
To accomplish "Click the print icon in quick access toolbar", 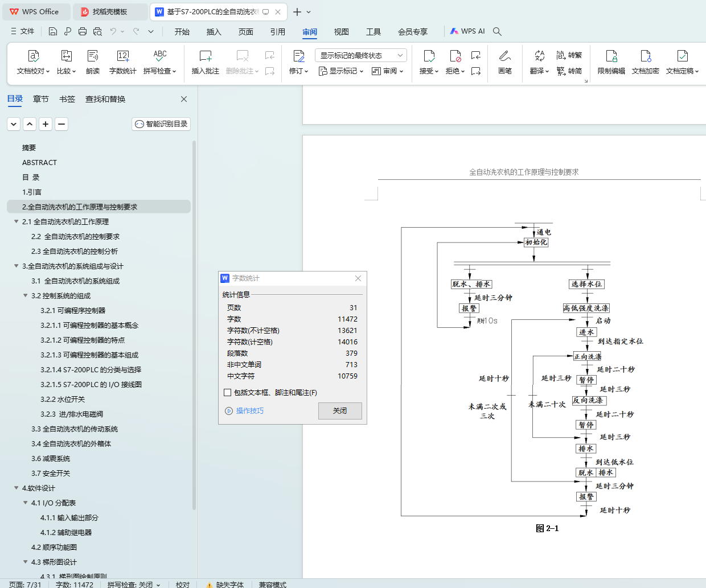I will (x=83, y=31).
